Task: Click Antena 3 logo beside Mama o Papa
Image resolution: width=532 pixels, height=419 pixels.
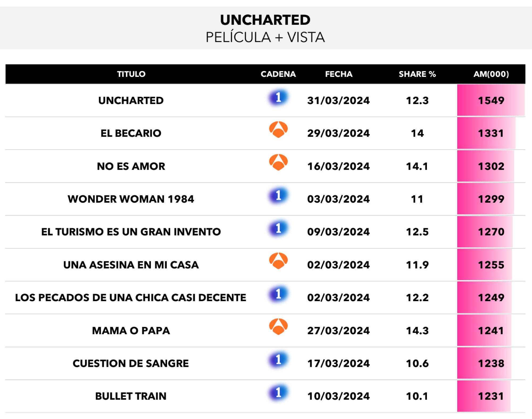Action: [x=278, y=327]
